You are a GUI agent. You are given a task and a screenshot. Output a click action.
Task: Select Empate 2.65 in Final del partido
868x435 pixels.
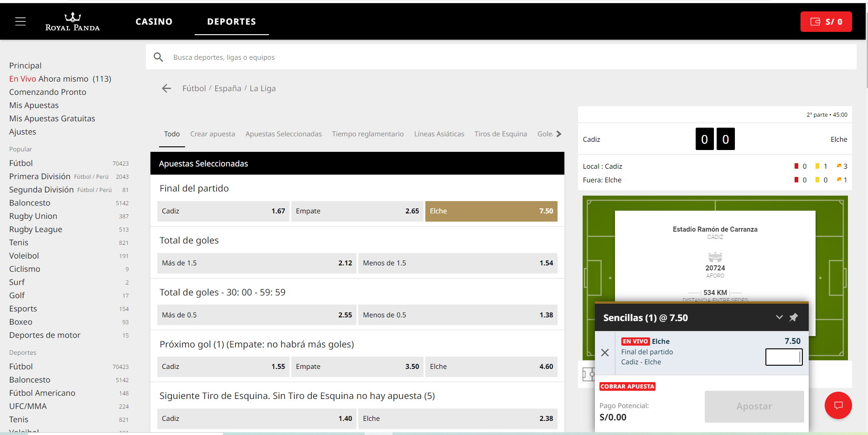tap(357, 211)
